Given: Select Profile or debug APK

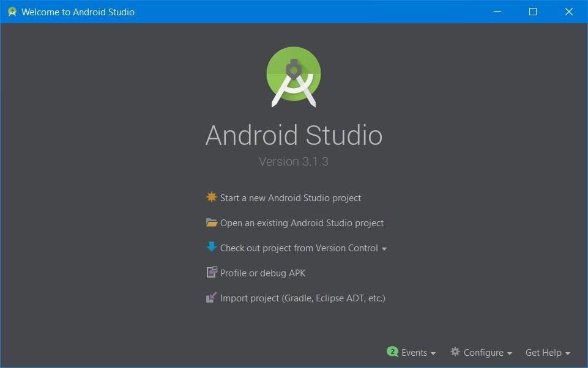Looking at the screenshot, I should click(x=263, y=273).
